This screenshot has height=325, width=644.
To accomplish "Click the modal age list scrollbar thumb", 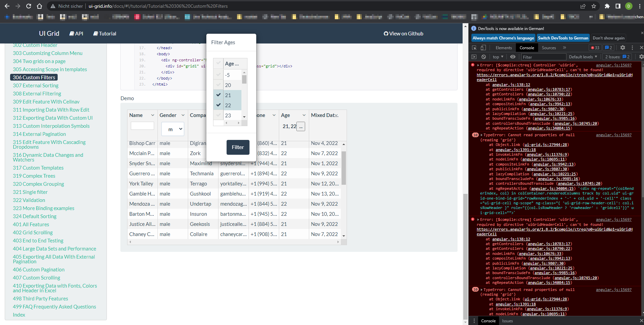I will [x=244, y=79].
